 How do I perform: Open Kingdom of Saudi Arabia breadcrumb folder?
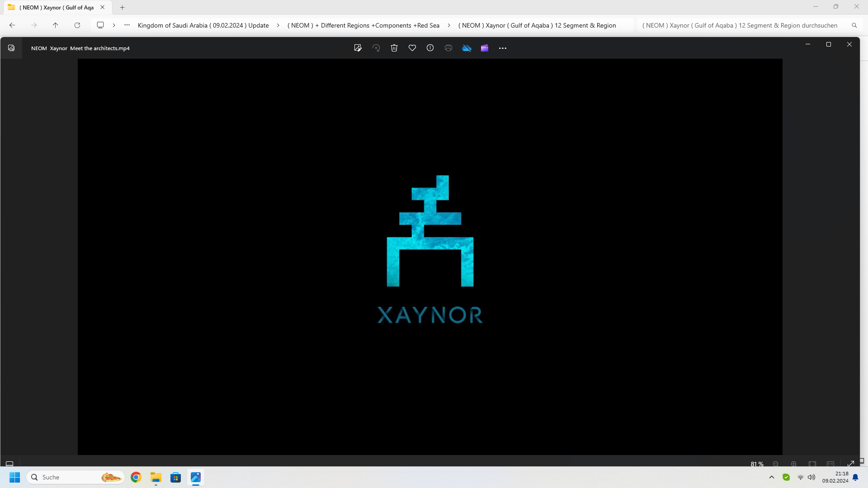(x=203, y=25)
